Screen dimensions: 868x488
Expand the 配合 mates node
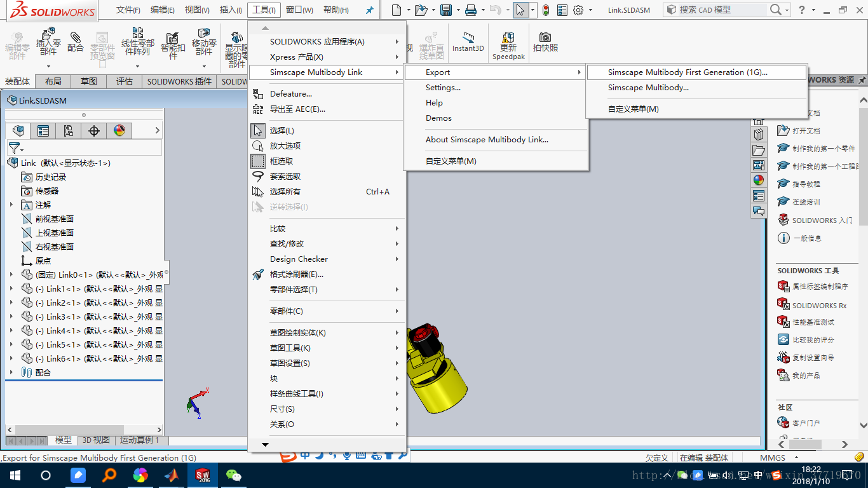(11, 372)
